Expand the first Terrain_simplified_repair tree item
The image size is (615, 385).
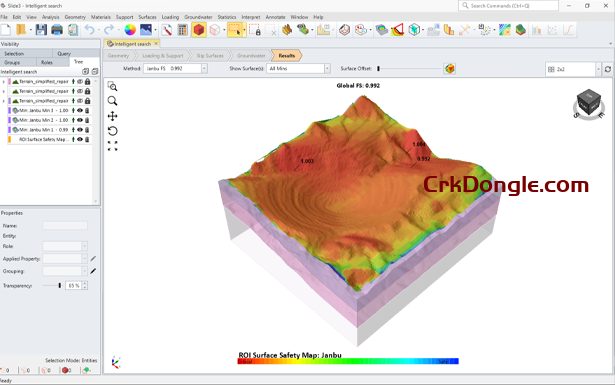tap(4, 82)
